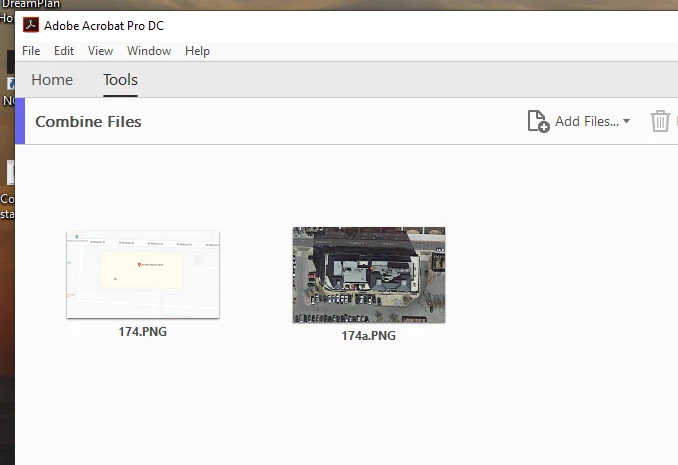Select the 174.PNG map thumbnail
Screen dimensions: 678x465
pos(143,275)
